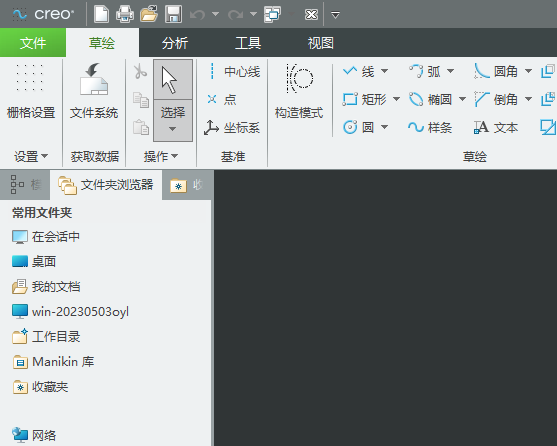This screenshot has height=446, width=557.
Task: Click the Print icon in quick toolbar
Action: pyautogui.click(x=125, y=15)
